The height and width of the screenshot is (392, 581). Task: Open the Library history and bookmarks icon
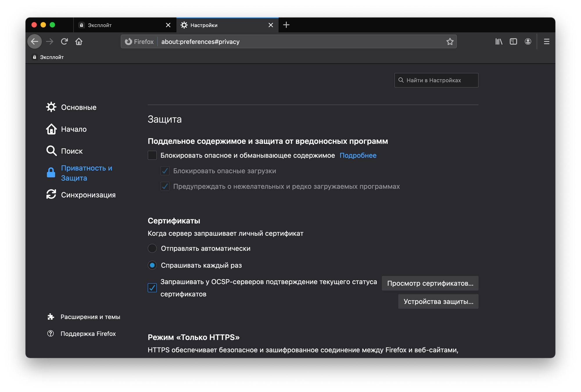pos(499,42)
